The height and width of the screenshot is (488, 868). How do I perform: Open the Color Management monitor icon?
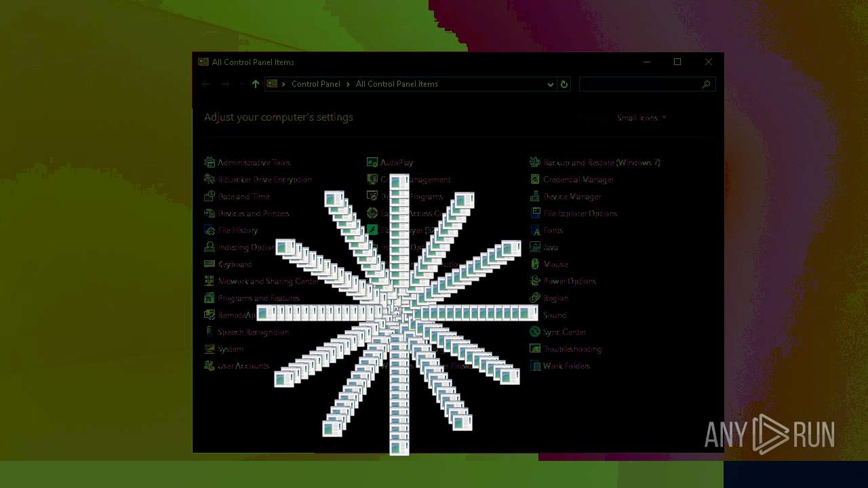click(372, 180)
